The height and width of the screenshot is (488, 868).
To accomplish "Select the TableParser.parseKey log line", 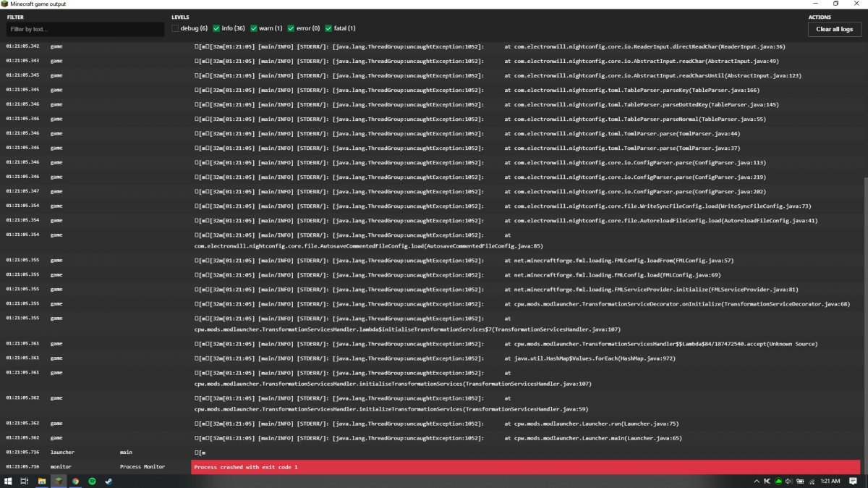I will 430,90.
